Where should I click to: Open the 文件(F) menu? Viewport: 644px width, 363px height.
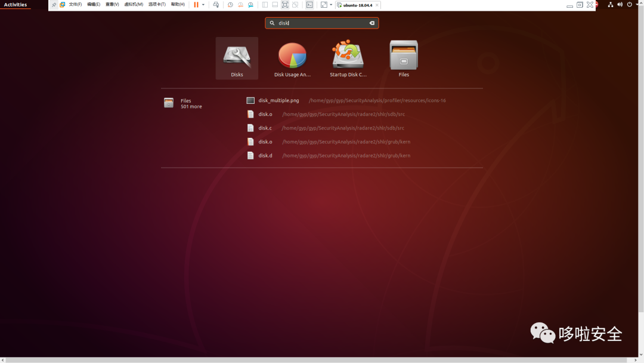click(x=75, y=5)
